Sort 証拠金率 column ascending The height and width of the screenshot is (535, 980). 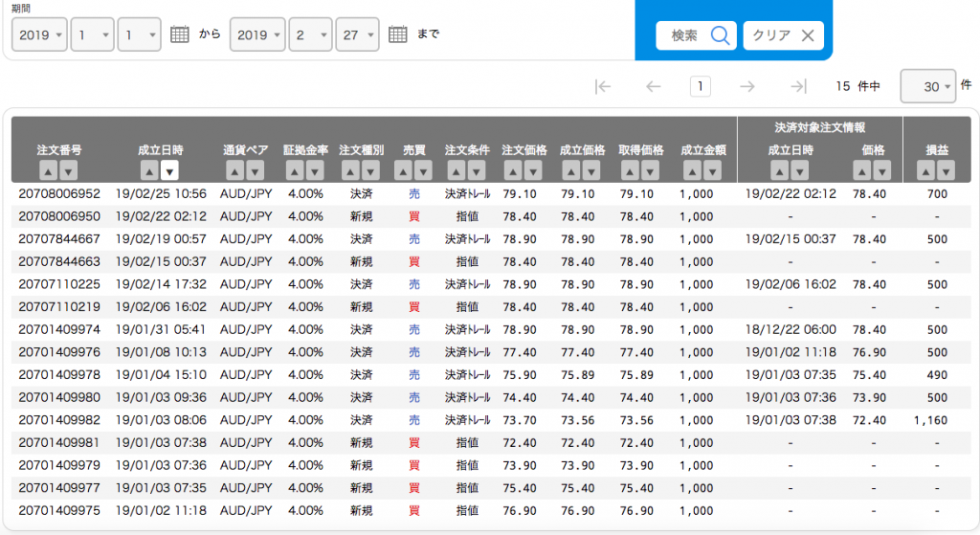295,170
